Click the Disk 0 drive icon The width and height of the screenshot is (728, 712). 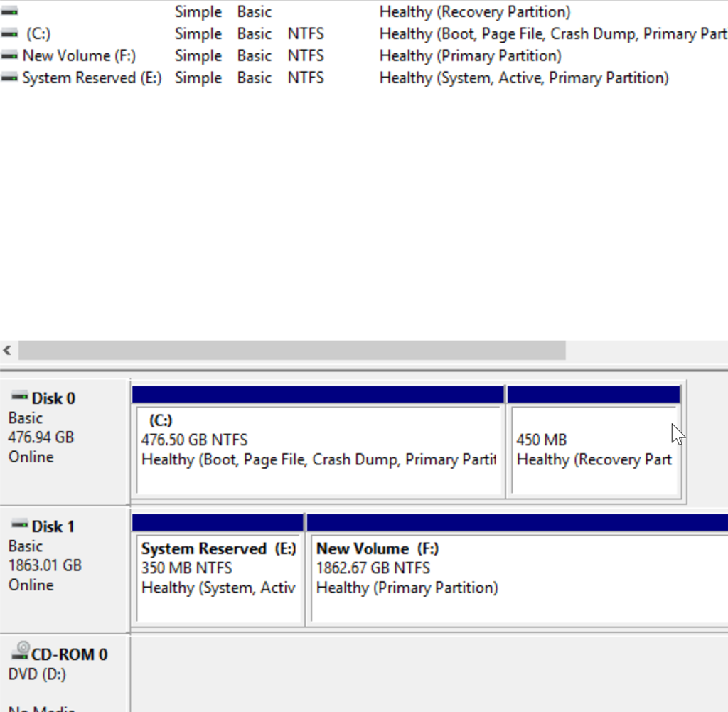tap(19, 396)
